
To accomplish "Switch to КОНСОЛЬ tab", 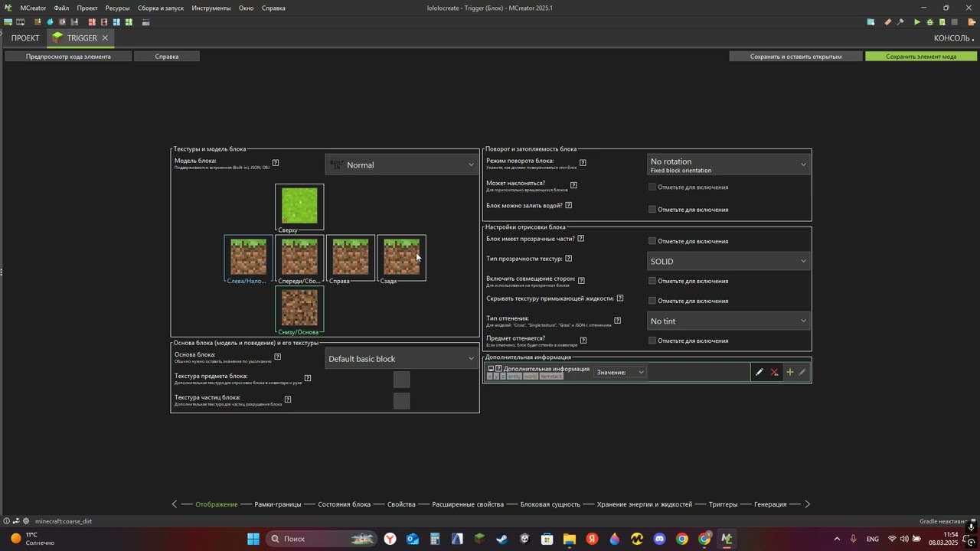I will tap(952, 37).
